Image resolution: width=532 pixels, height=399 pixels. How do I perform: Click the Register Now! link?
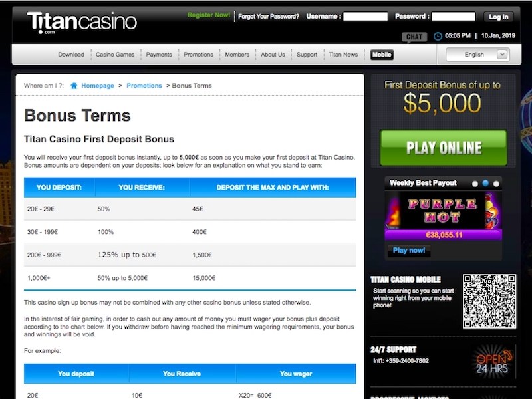(209, 15)
